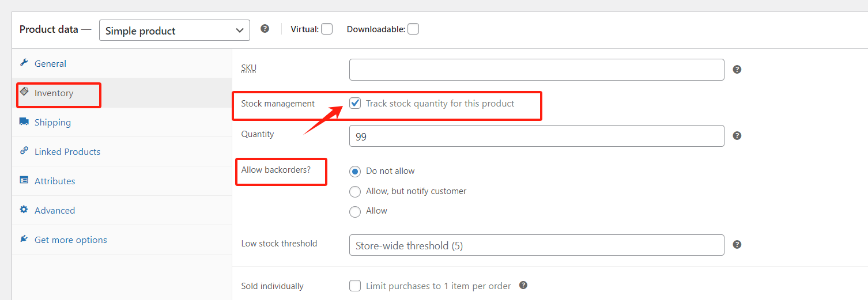Click the Inventory tag icon
This screenshot has height=300, width=868.
(x=24, y=92)
